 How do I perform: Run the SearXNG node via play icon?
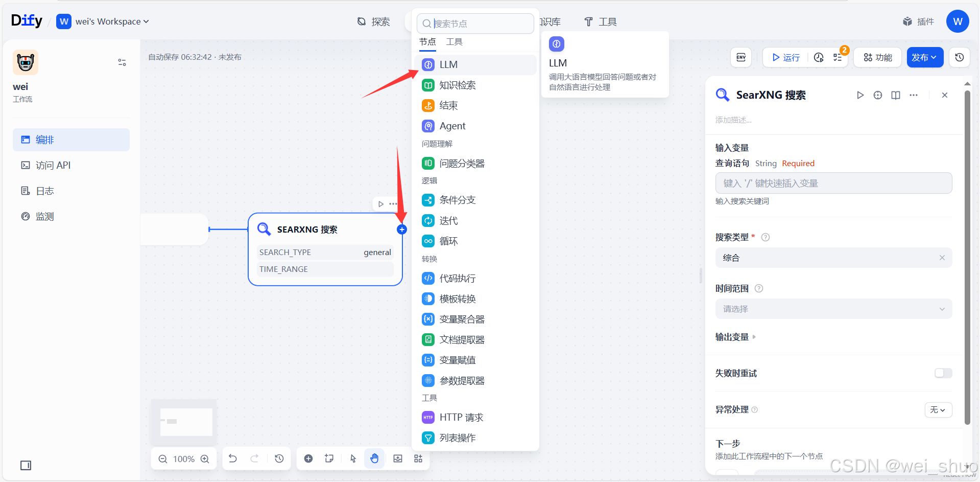pos(860,95)
